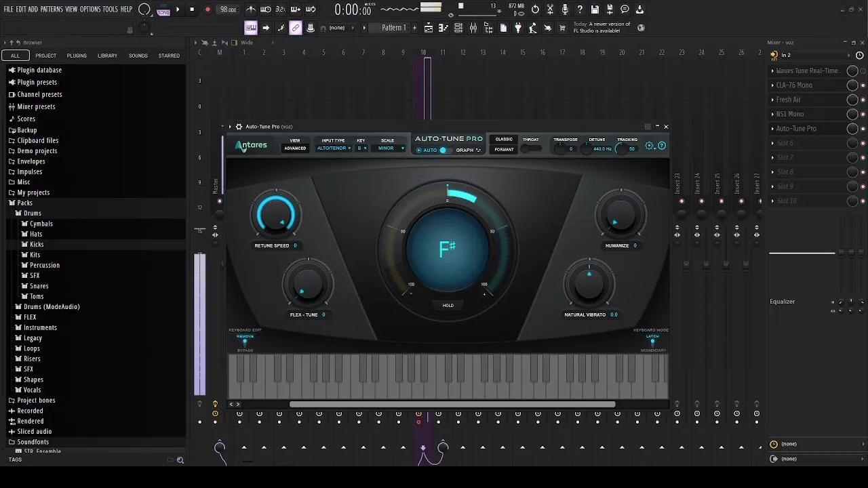Toggle Keyboard Edit Remove/Bypass switch
The width and height of the screenshot is (868, 488).
245,343
